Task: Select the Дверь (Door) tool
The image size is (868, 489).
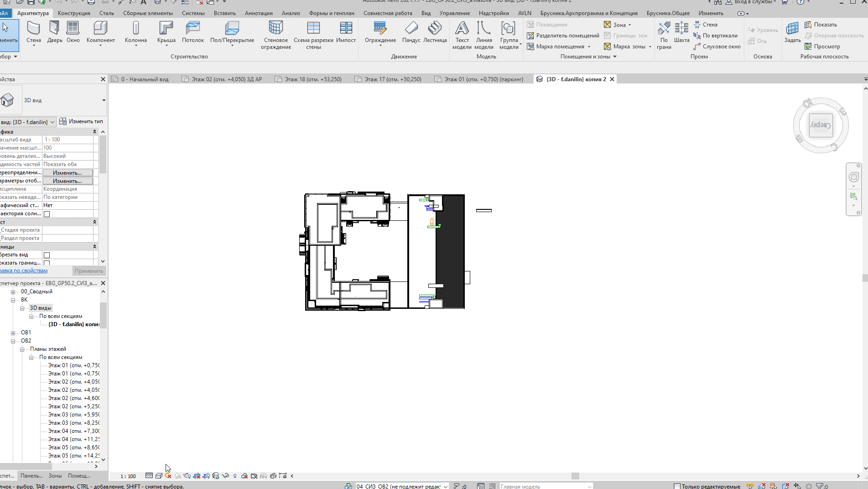Action: (55, 32)
